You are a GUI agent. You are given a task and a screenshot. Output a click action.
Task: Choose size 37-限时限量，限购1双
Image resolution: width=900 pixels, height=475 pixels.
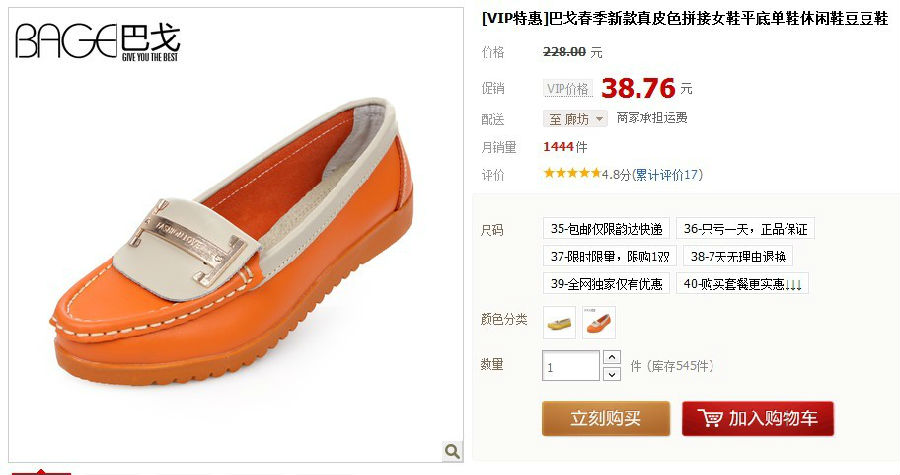pyautogui.click(x=610, y=256)
